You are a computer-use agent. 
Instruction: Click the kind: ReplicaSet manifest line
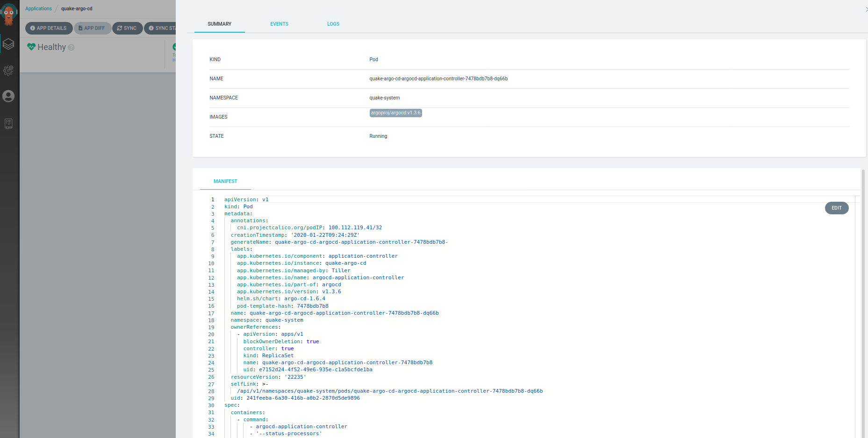tap(268, 355)
